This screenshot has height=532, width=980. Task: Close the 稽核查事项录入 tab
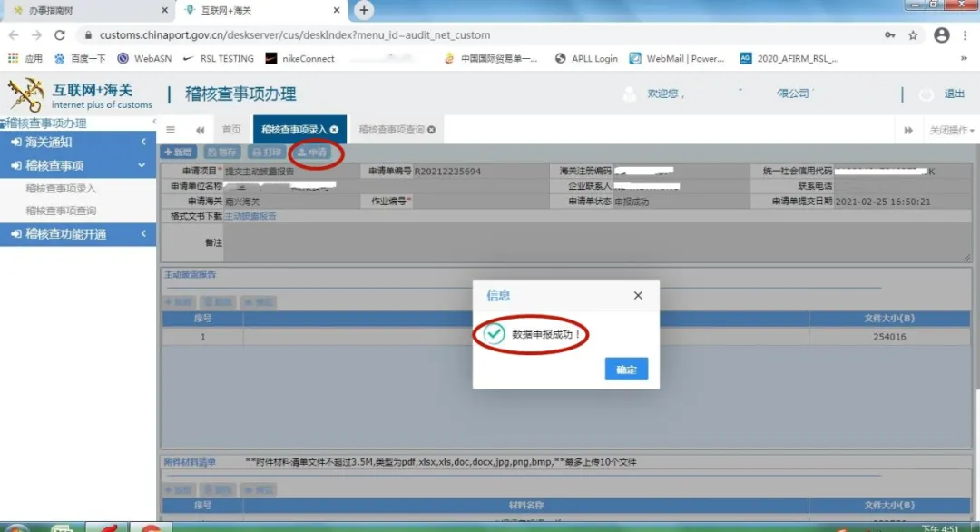[x=334, y=130]
